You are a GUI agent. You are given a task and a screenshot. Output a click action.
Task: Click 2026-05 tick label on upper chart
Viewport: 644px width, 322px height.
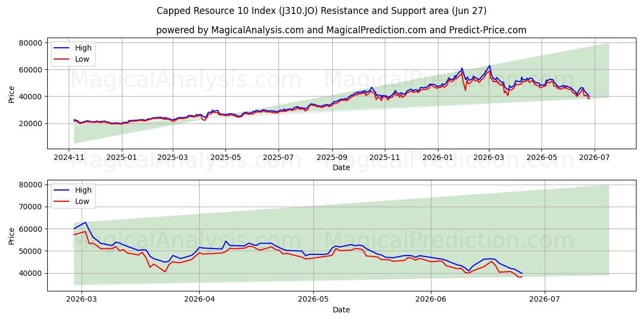pyautogui.click(x=541, y=158)
